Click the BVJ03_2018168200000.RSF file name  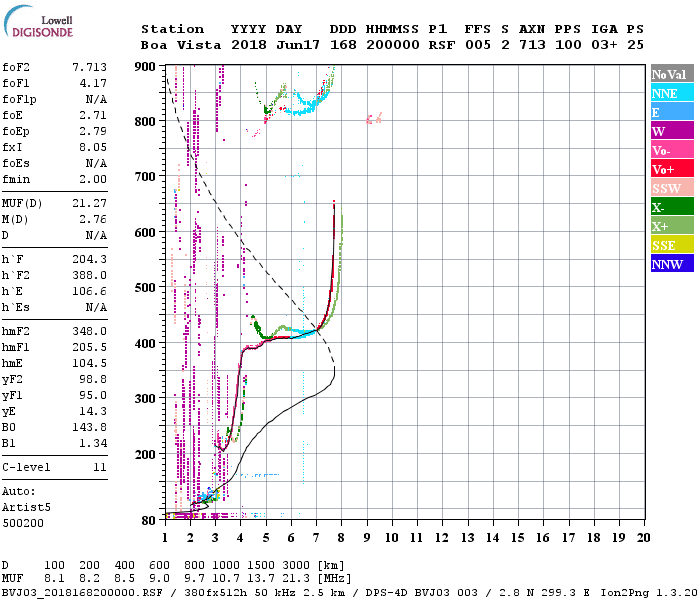point(82,593)
